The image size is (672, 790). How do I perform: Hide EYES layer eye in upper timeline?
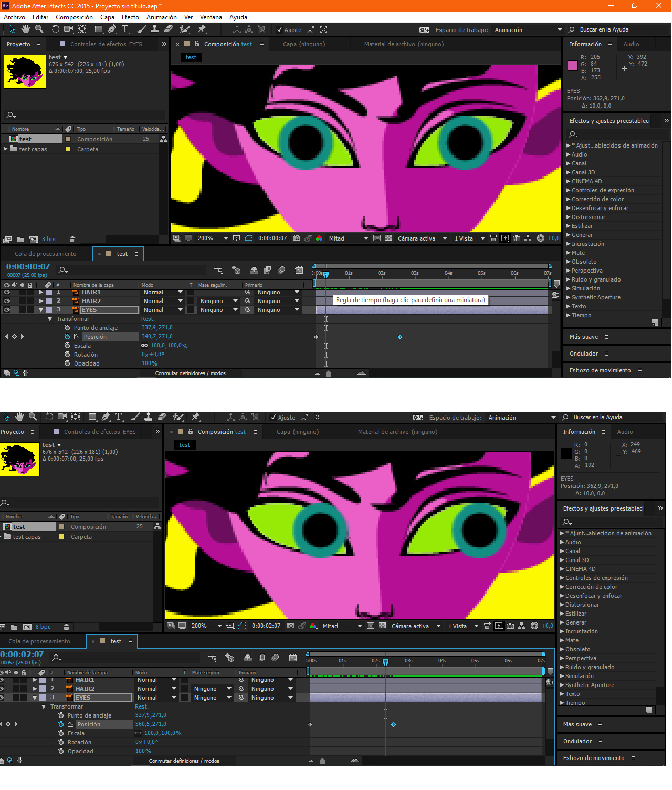[x=7, y=310]
